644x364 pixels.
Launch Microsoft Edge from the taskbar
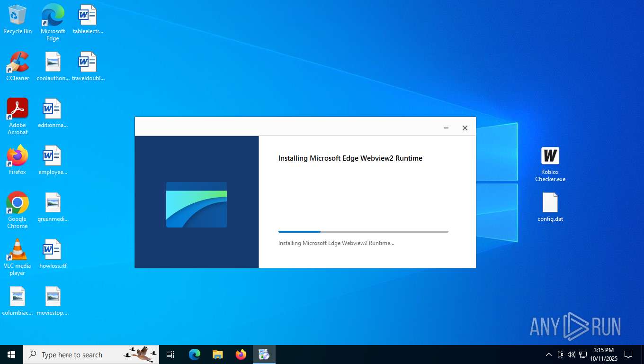(x=195, y=355)
